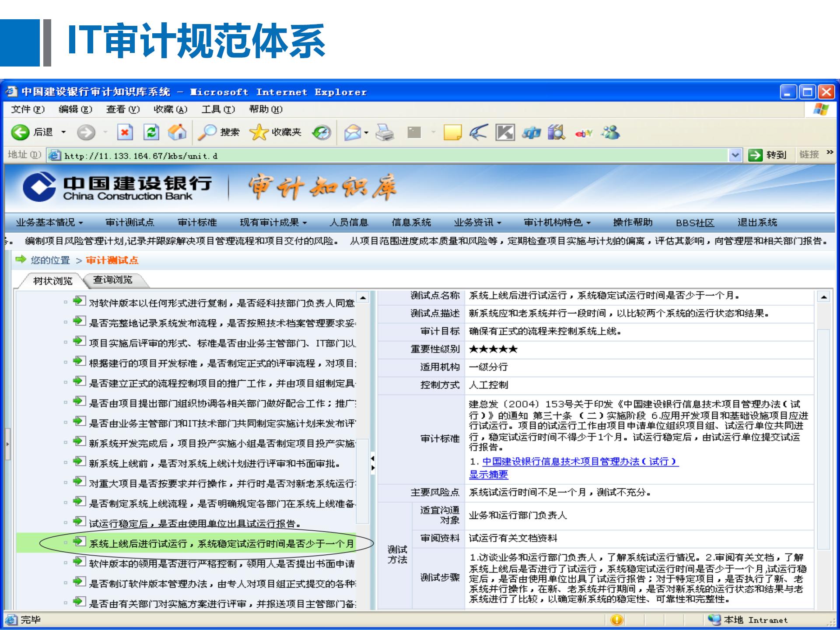840x630 pixels.
Task: Click the binoculars research toolbar icon
Action: pos(556,132)
